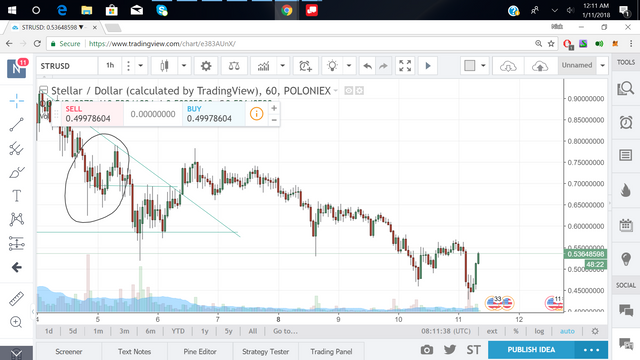Share chart to StockTwits ST

[473, 350]
